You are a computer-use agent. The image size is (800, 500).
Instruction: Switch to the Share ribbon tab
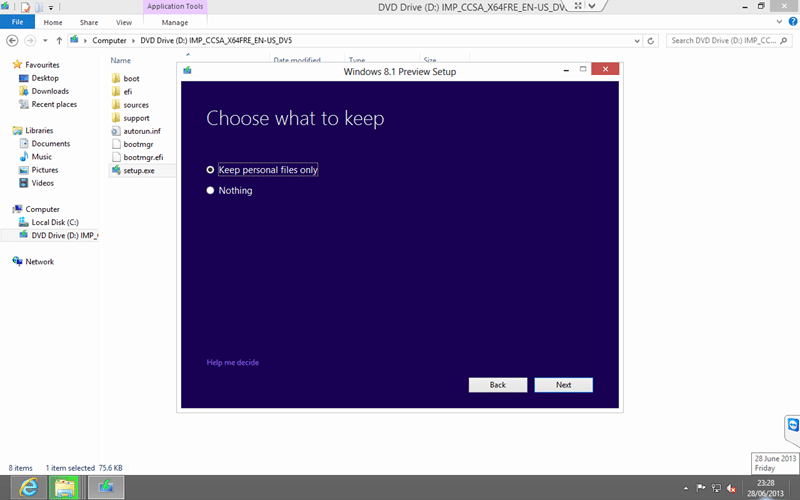pos(89,22)
